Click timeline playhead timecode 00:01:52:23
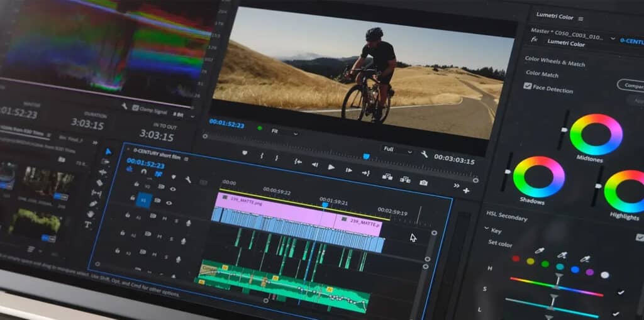The image size is (644, 320). coord(145,163)
